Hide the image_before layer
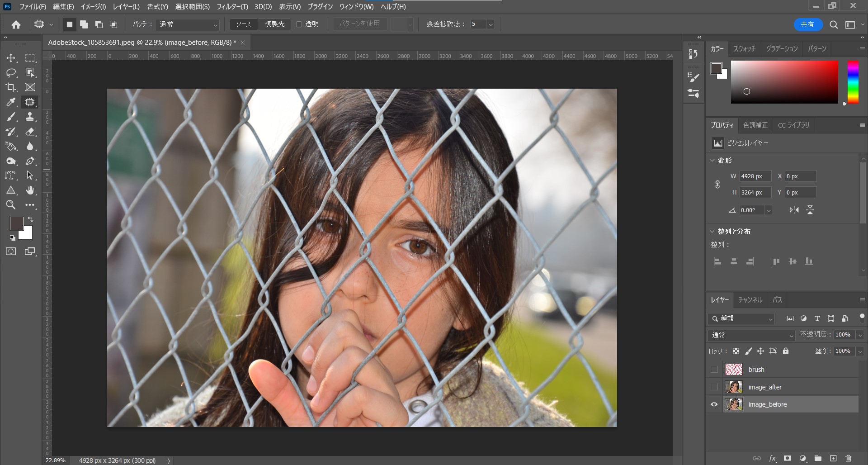Screen dimensions: 868x465 click(714, 404)
